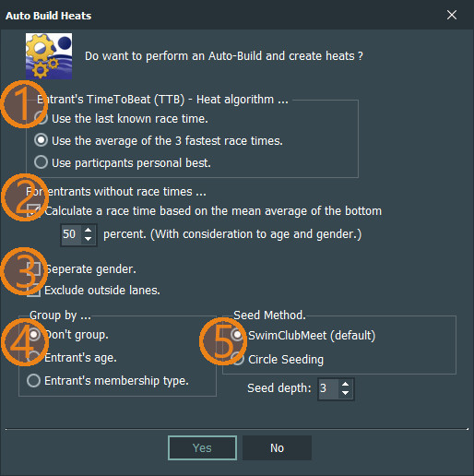Enable 'Seperate gender' checkbox
The width and height of the screenshot is (474, 476).
(33, 269)
